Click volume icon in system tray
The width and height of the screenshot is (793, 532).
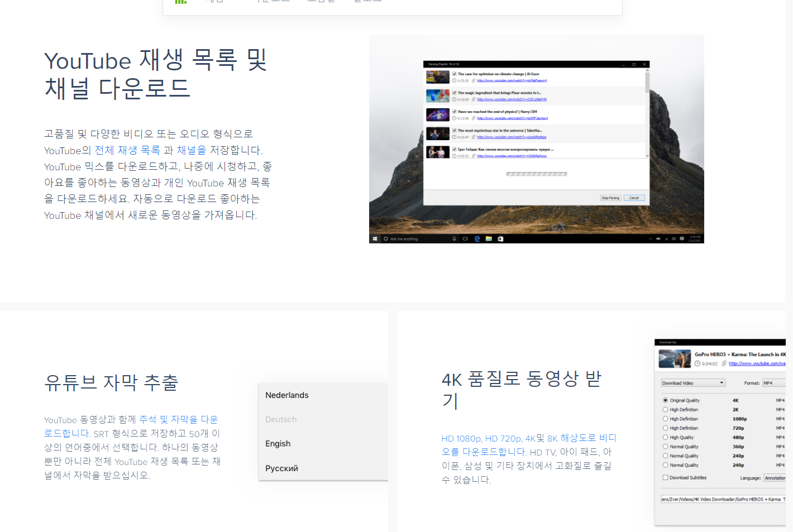(673, 239)
